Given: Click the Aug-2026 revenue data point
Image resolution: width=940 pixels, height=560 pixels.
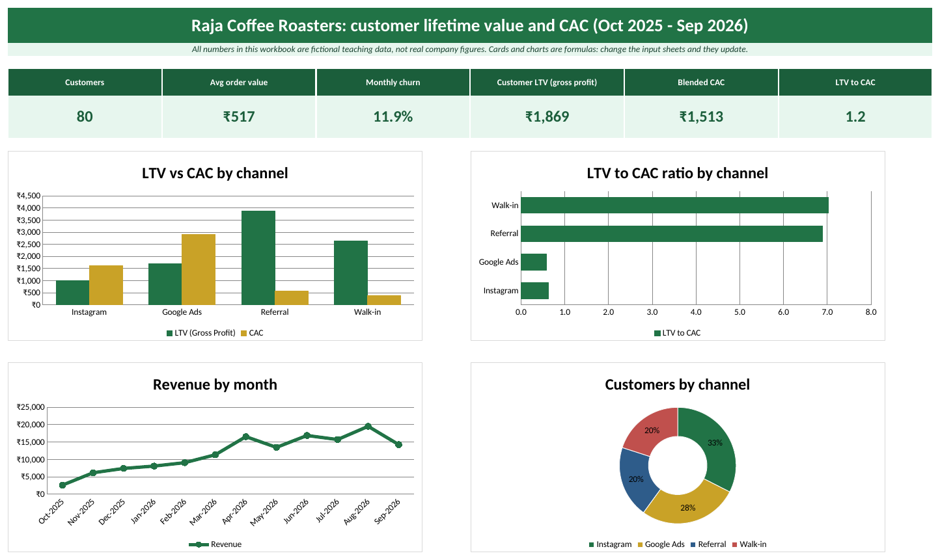Looking at the screenshot, I should 368,426.
